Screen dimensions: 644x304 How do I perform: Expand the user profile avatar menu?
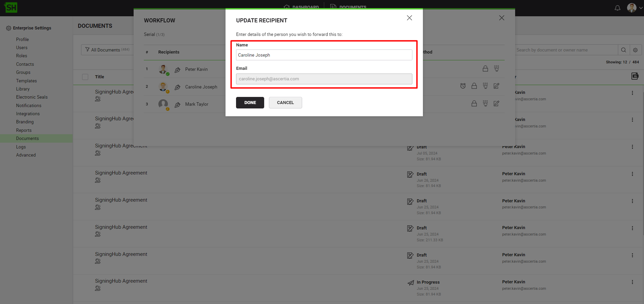click(633, 8)
